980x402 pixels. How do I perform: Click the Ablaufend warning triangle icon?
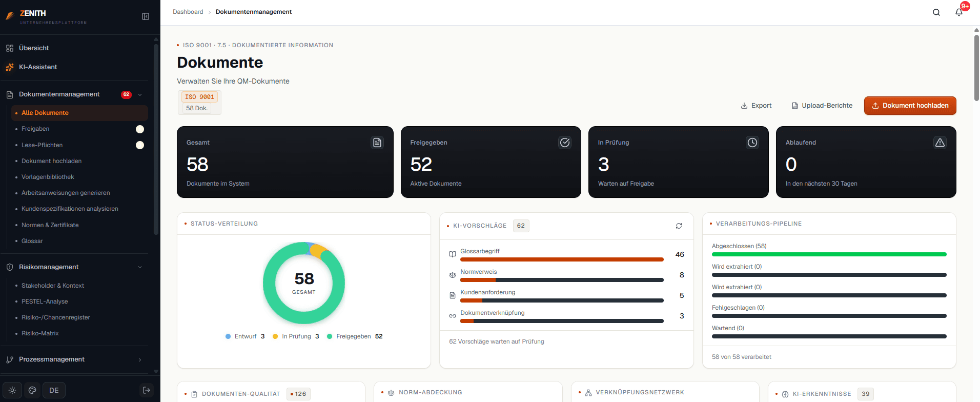click(940, 143)
